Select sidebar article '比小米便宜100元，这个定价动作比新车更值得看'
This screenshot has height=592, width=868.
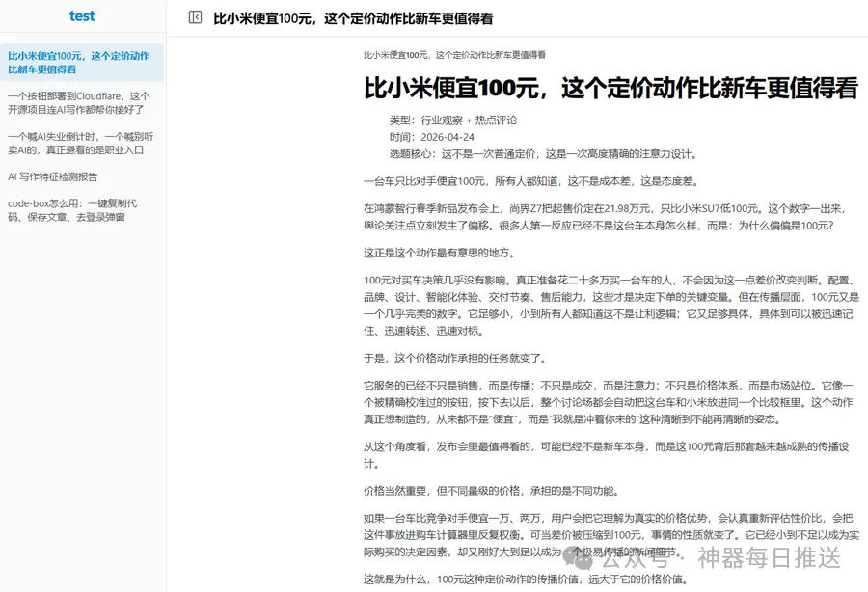(81, 63)
